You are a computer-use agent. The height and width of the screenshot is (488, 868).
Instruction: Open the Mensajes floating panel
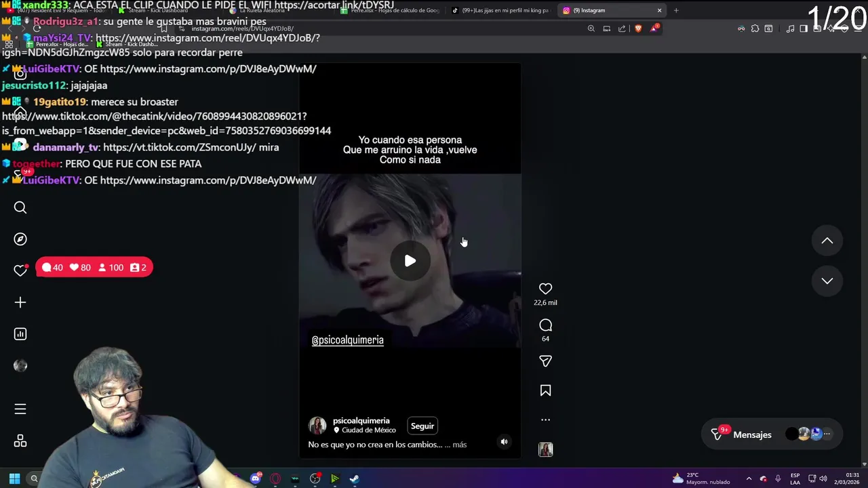(772, 434)
